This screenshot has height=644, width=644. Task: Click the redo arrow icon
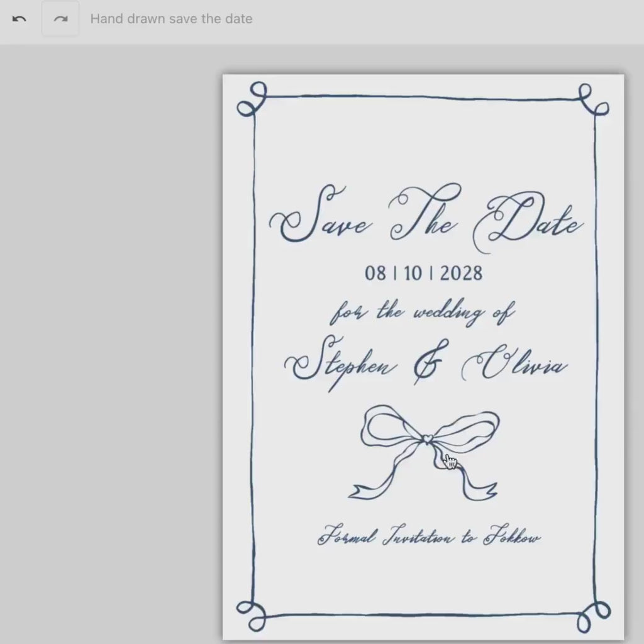pos(60,19)
